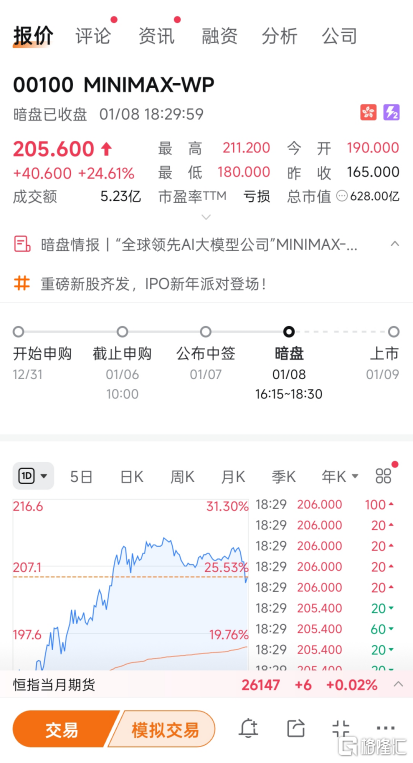Screen dimensions: 413x763
Task: Tap the change value +40.600 +24.61%
Action: 74,173
